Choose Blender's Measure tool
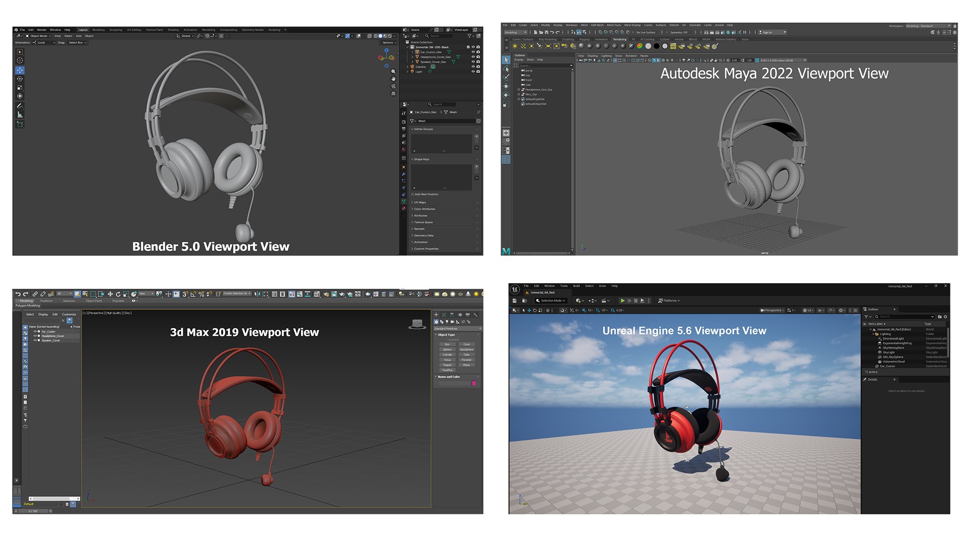Screen dimensions: 980x551 20,115
